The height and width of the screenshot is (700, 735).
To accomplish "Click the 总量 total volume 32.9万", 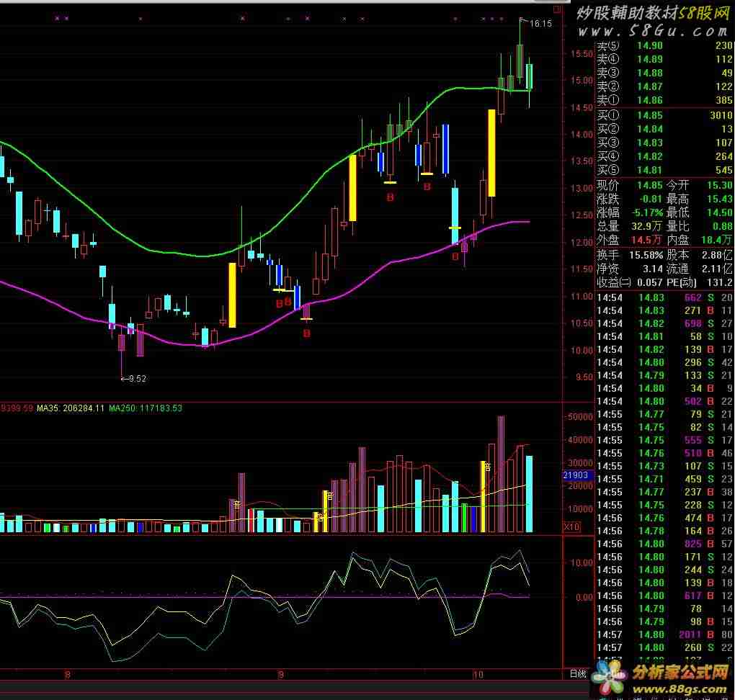I will [x=646, y=226].
